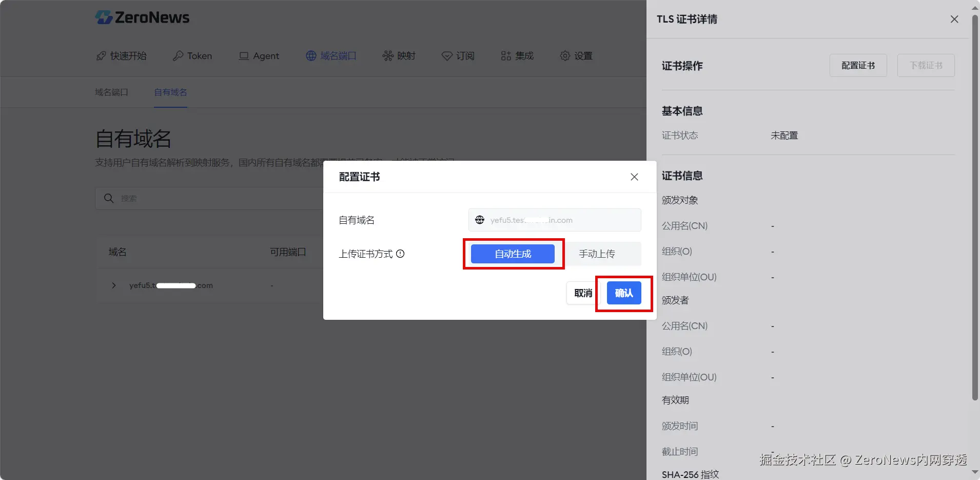
Task: Click the 颁发时间 label
Action: [x=680, y=426]
